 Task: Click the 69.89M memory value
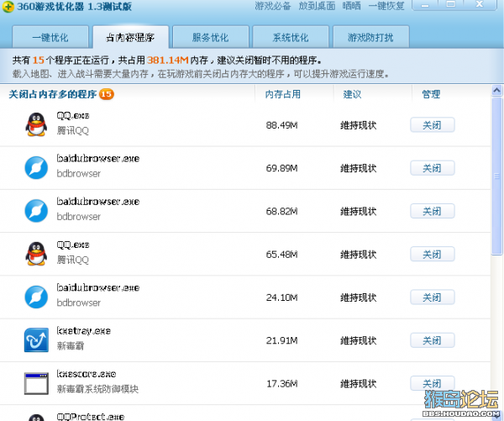(282, 168)
